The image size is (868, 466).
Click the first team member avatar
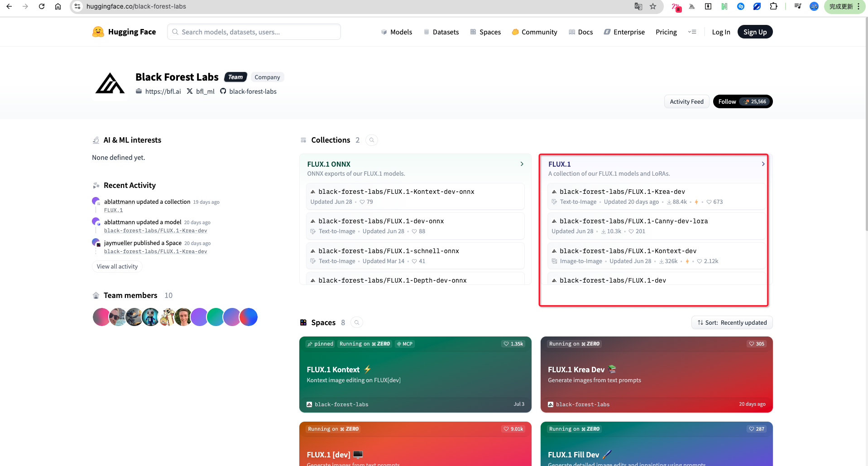click(101, 317)
